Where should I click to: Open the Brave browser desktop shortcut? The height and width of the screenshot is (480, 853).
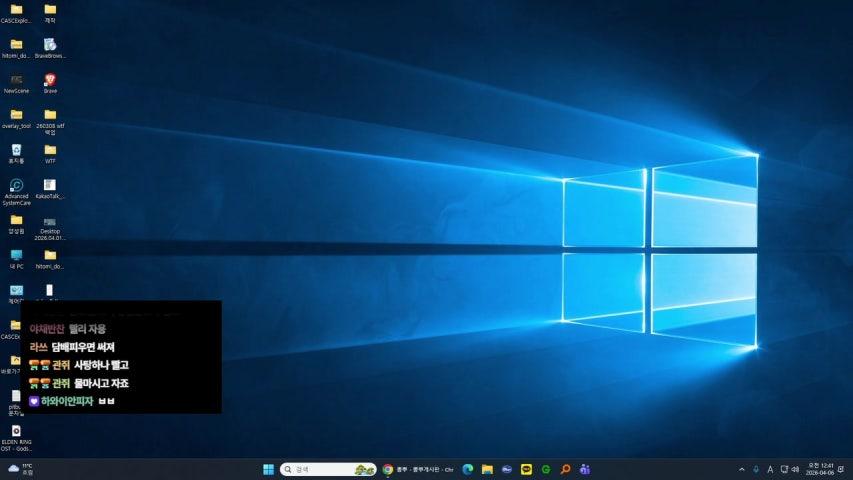point(50,80)
